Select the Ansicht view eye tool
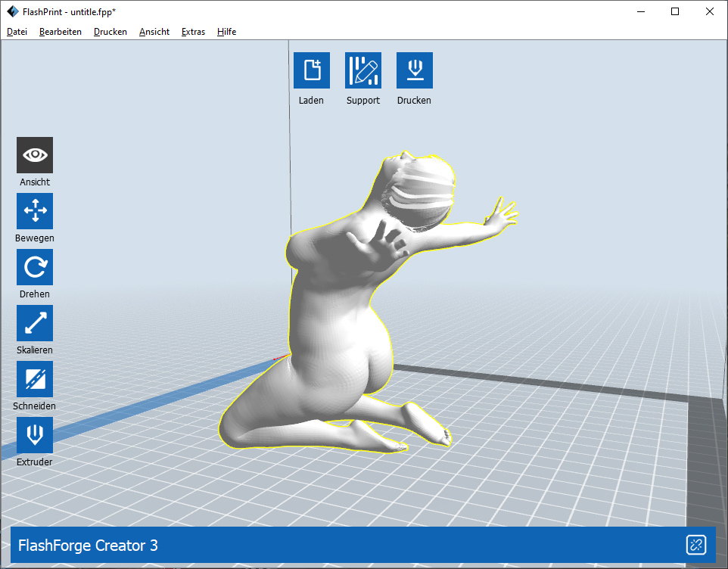The image size is (728, 569). tap(35, 155)
